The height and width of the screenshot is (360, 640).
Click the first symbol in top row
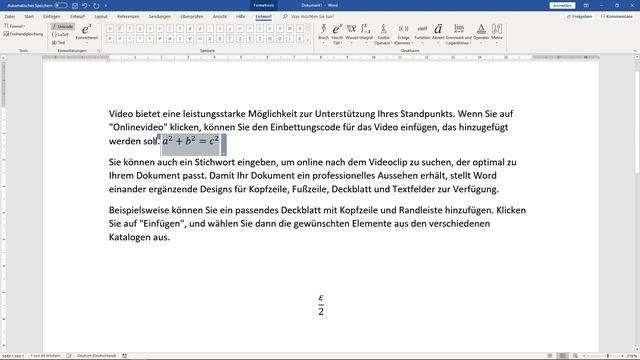(x=110, y=29)
